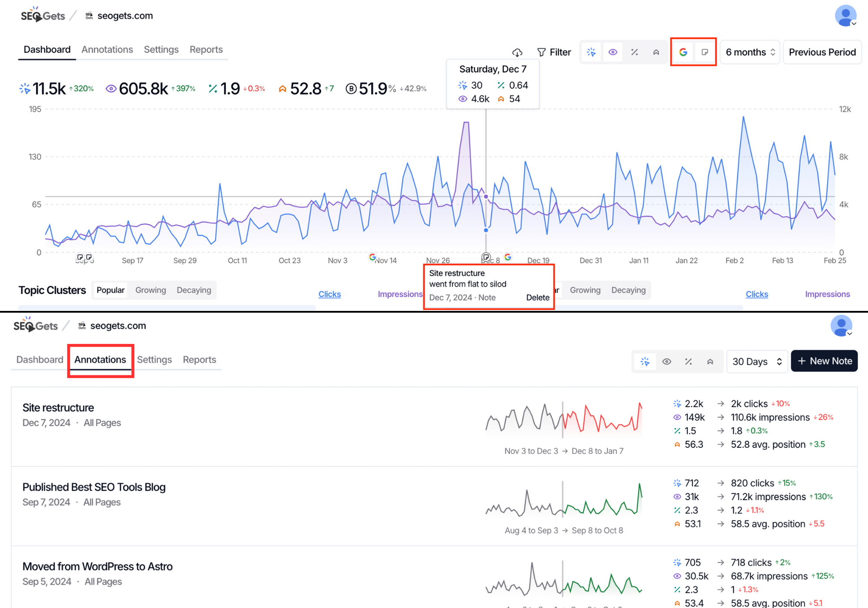Toggle average position icon in top toolbar
868x608 pixels.
click(656, 52)
